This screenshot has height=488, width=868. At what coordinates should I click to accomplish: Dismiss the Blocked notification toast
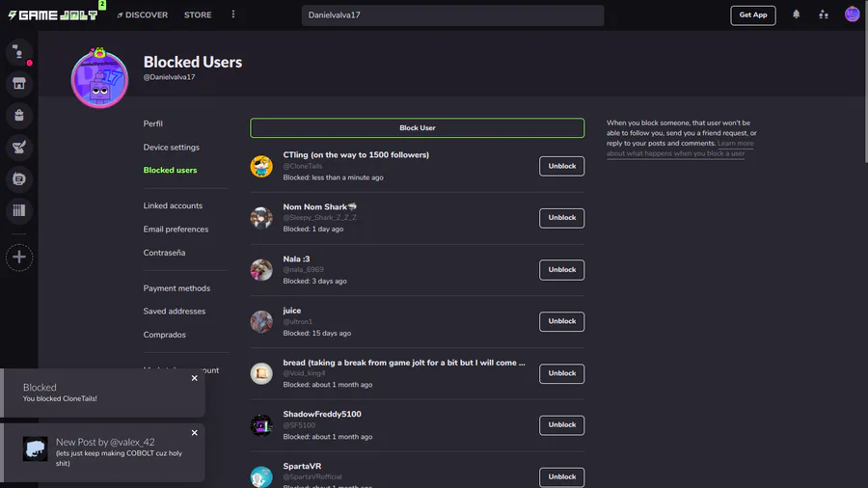click(194, 378)
